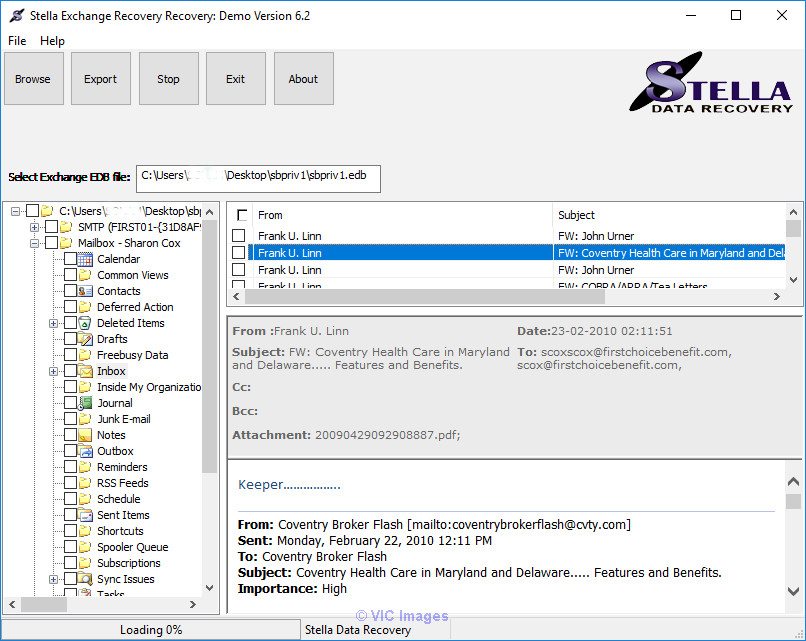Tick the Inbox folder checkbox

(x=70, y=371)
